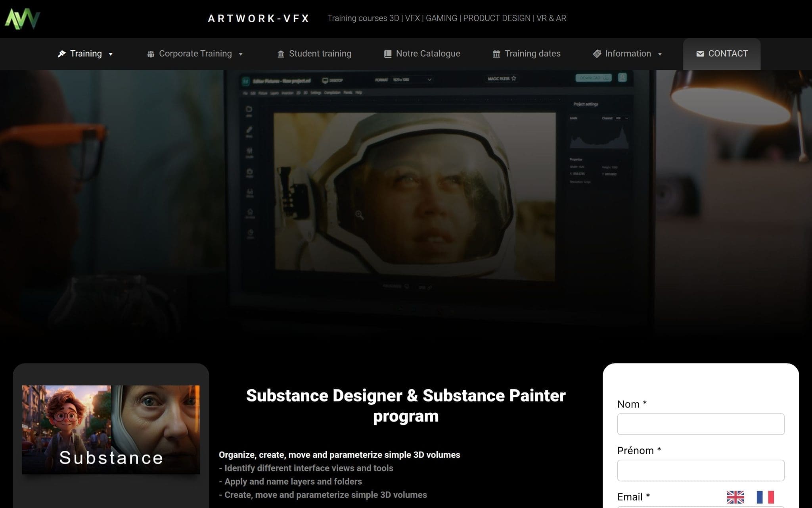Click the pin icon beside Training
The width and height of the screenshot is (812, 508).
click(62, 54)
